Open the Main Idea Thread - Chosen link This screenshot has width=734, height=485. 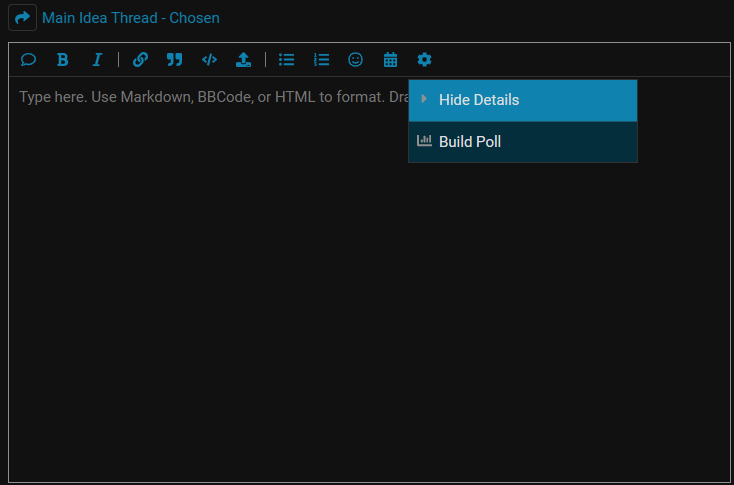[131, 18]
